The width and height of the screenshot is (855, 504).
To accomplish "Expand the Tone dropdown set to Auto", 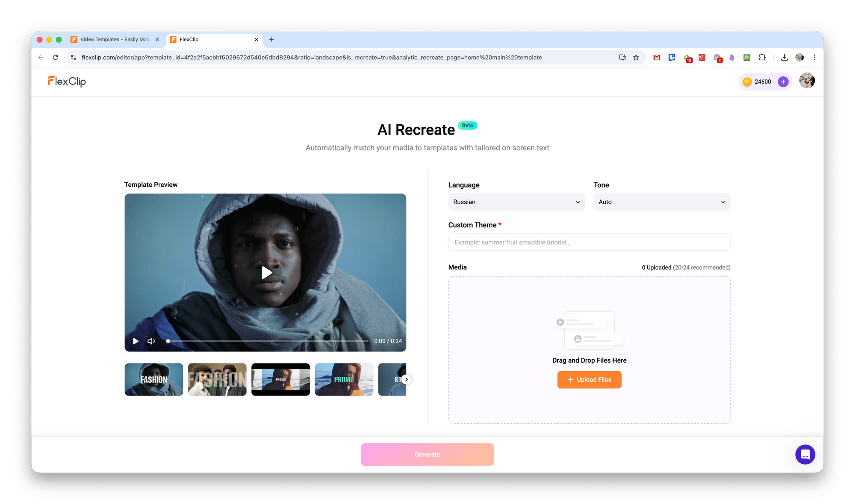I will coord(661,202).
